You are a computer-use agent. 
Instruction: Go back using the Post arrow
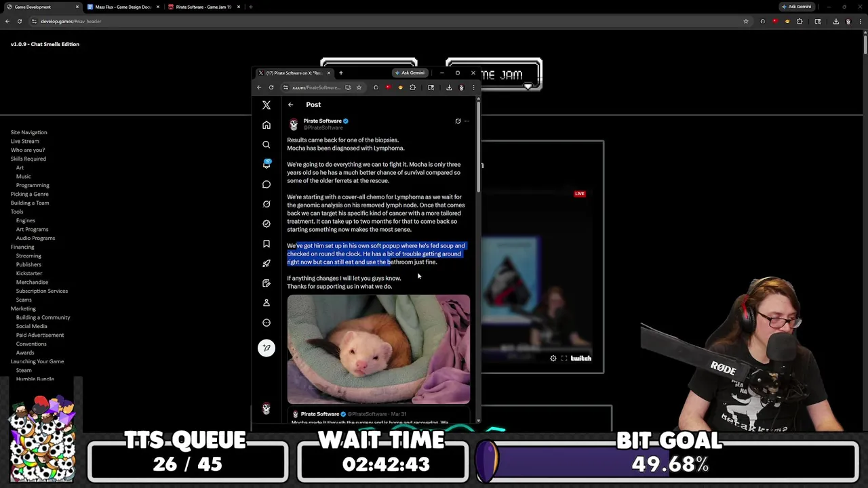coord(290,104)
